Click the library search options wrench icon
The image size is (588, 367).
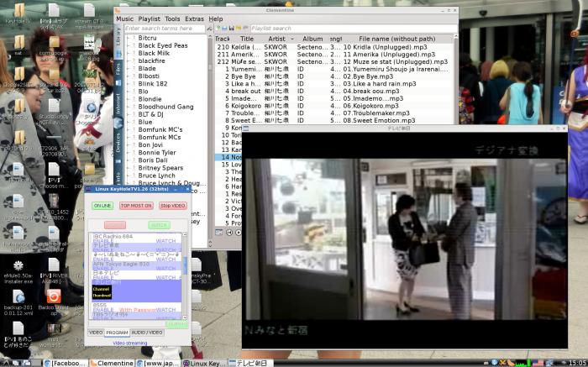coord(209,29)
